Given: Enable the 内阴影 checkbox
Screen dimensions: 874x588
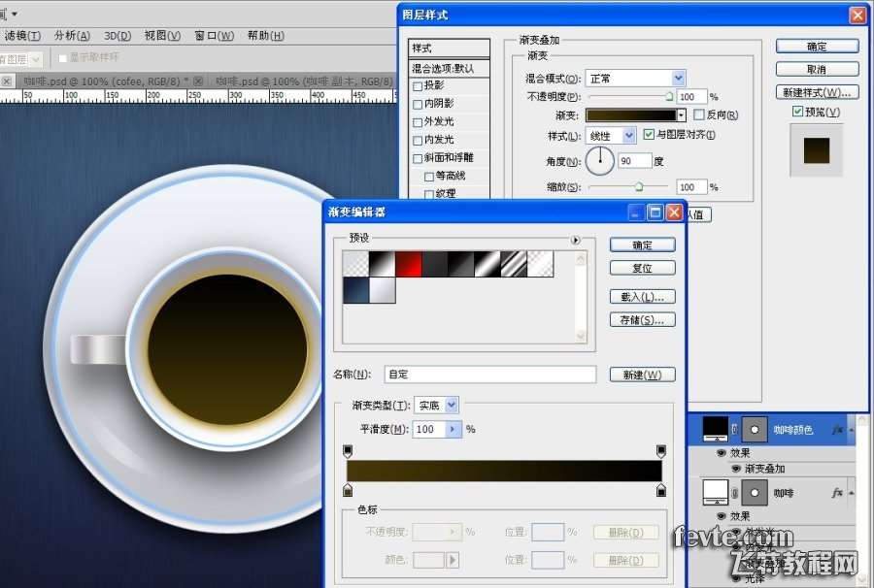Looking at the screenshot, I should click(418, 104).
